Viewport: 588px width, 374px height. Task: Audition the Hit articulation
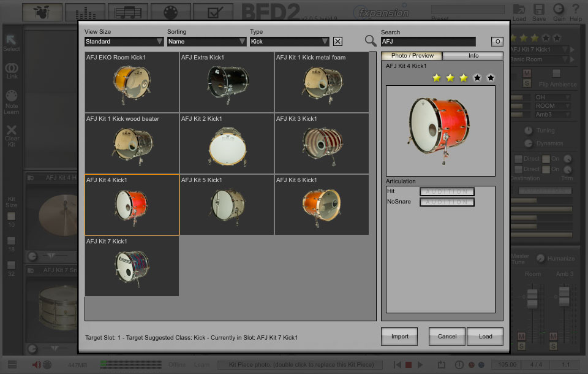(x=447, y=191)
